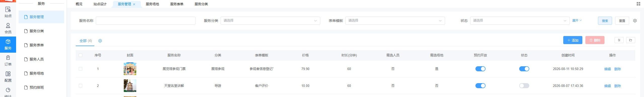
Task: Click 删除 for 天堂名堂讲解
Action: pos(618,86)
